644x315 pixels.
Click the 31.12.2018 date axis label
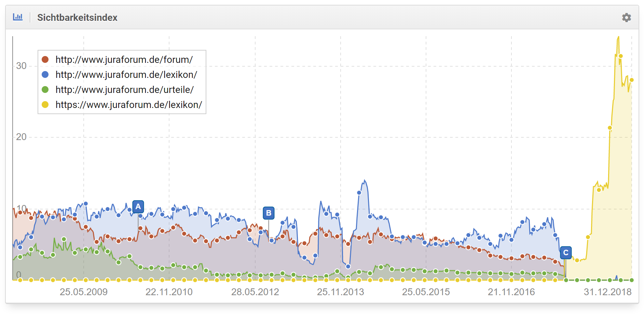(607, 292)
